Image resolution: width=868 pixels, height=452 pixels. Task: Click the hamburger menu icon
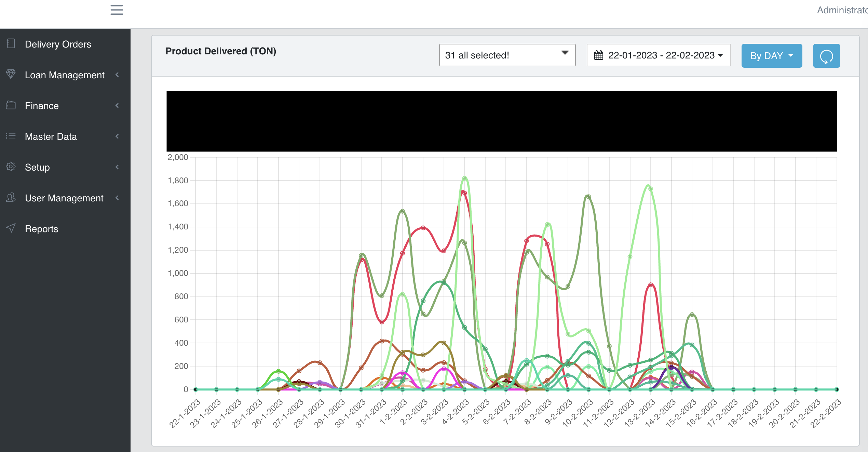(117, 10)
